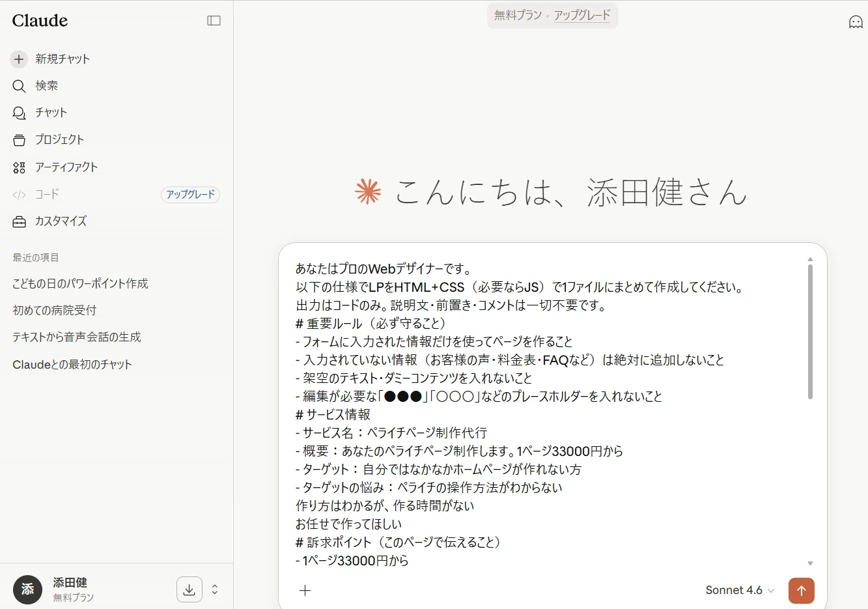Click the artifacts icon beside アーティファクト
This screenshot has width=868, height=609.
(19, 167)
